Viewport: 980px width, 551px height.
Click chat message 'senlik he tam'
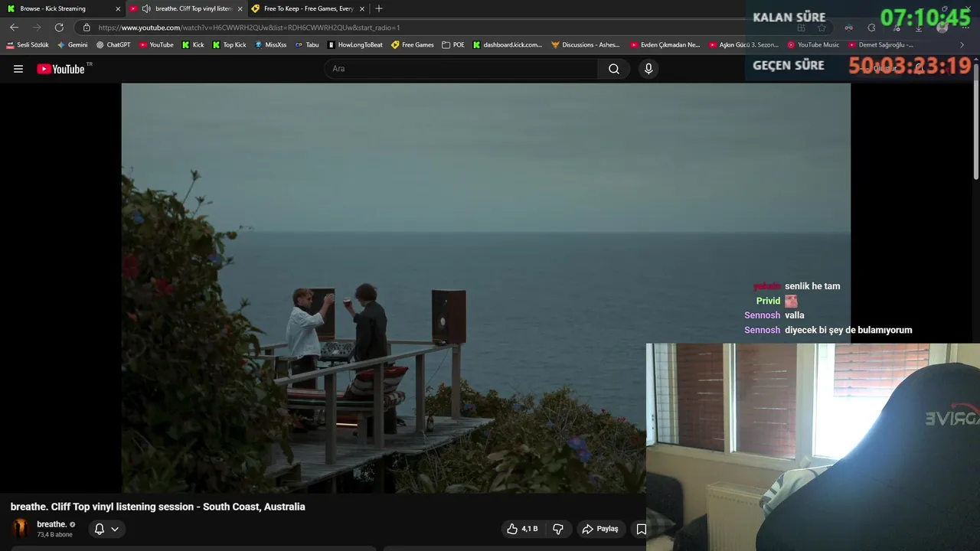tap(812, 286)
